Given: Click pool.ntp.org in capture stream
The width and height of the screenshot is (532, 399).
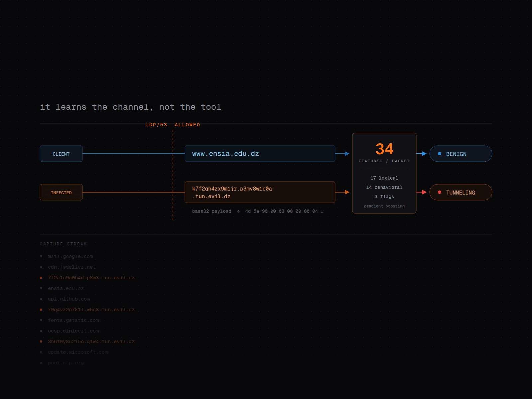Looking at the screenshot, I should 66,363.
